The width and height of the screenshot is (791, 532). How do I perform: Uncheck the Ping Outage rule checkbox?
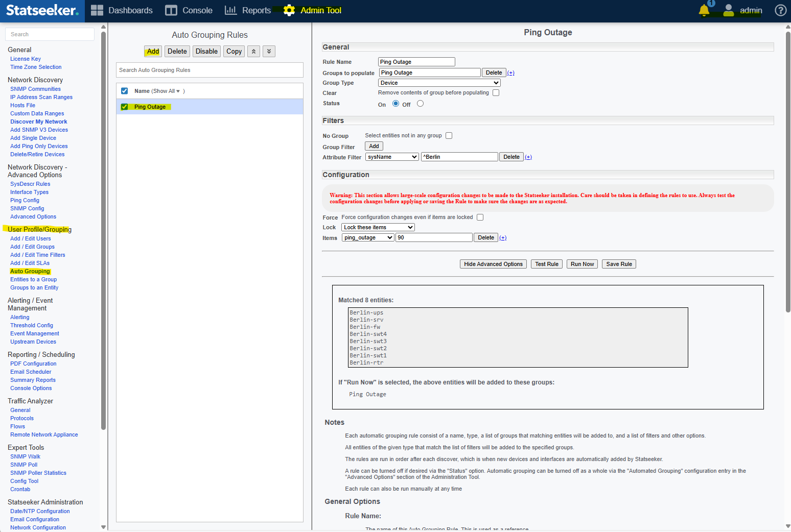124,107
